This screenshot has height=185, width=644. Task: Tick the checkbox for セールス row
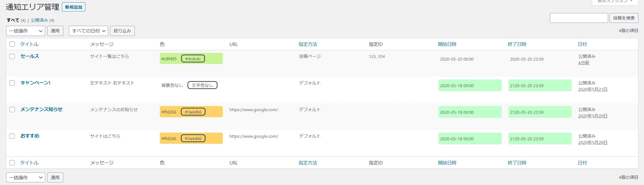click(12, 56)
